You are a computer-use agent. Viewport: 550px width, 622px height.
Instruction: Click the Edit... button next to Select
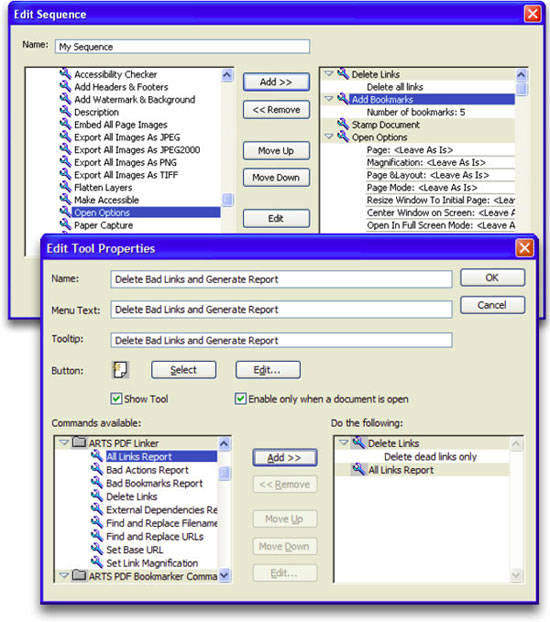[x=268, y=370]
